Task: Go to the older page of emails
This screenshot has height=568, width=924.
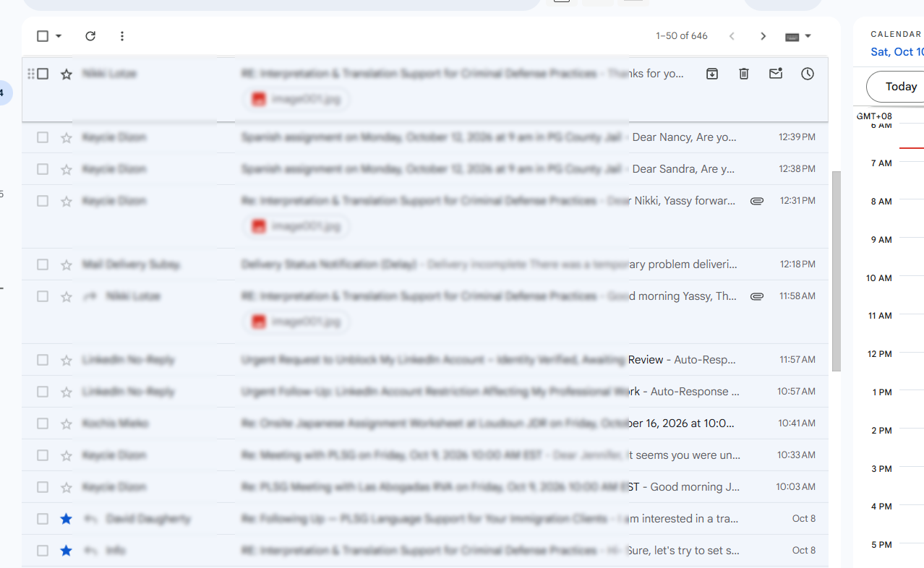Action: coord(763,36)
